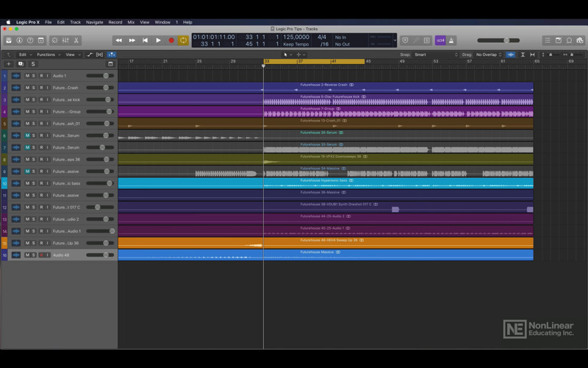Open the Editors scissors button

click(x=76, y=40)
